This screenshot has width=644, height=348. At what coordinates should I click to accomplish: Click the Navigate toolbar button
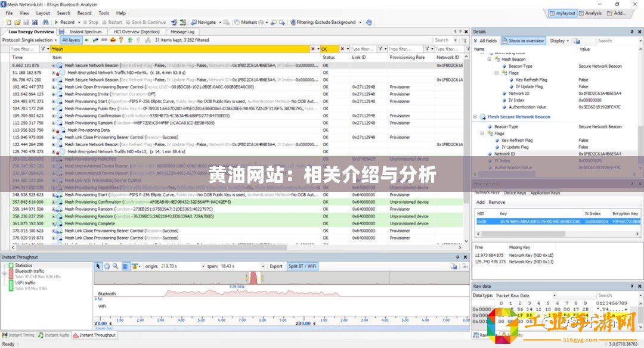click(x=204, y=22)
